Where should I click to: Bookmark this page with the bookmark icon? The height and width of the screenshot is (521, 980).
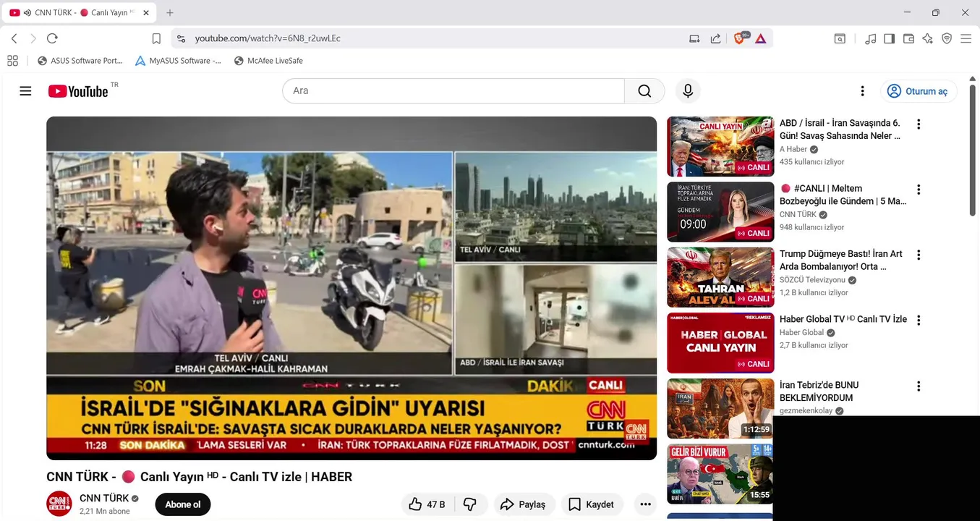point(156,38)
